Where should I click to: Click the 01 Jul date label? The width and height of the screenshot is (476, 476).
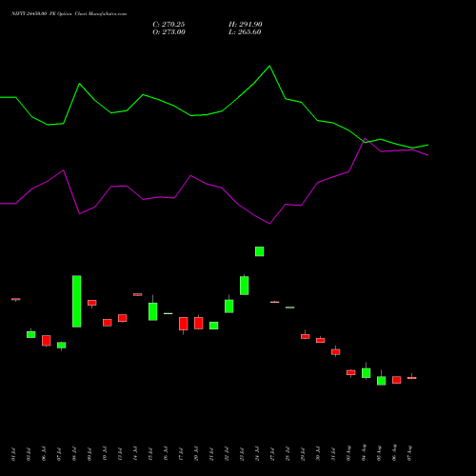(13, 454)
